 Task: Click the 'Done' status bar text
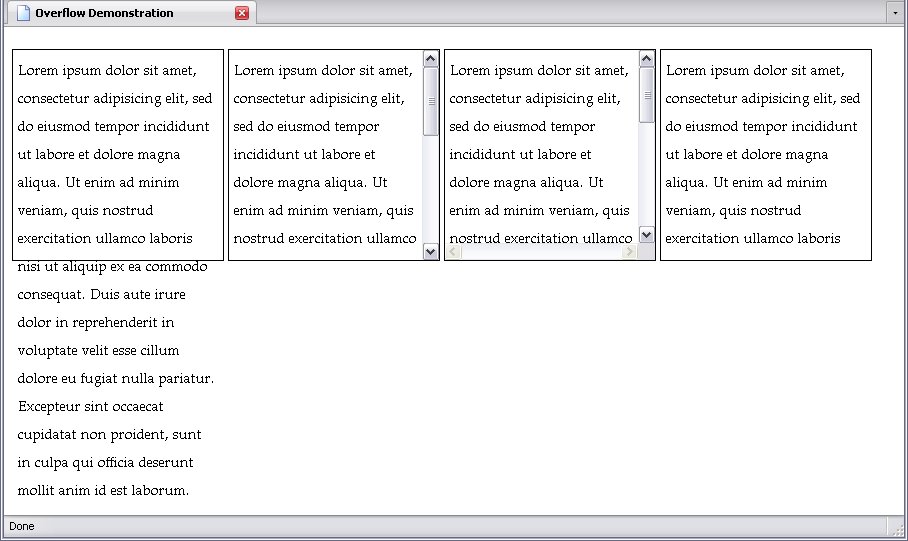(x=22, y=526)
